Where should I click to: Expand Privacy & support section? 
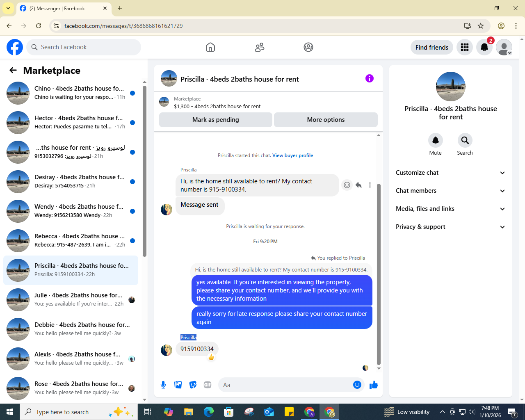(x=450, y=227)
